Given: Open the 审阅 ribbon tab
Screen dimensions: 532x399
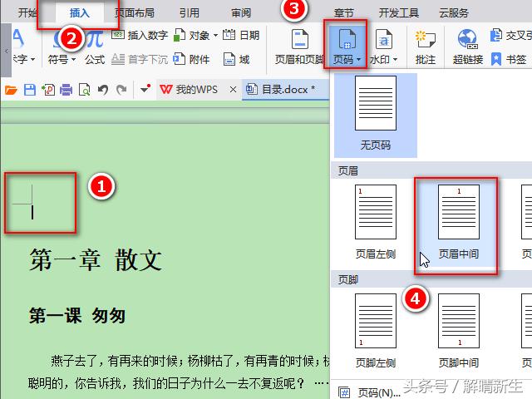Looking at the screenshot, I should coord(241,13).
